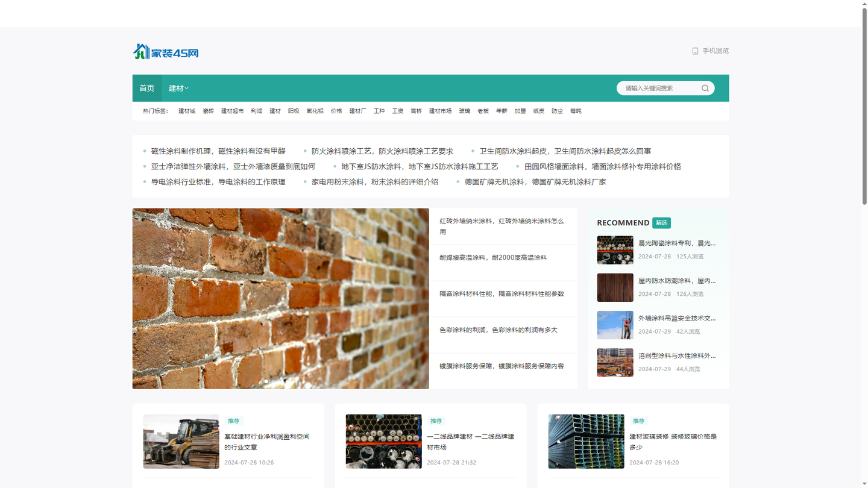Click the mobile phone icon beside 手机浏览
868x488 pixels.
coord(695,51)
